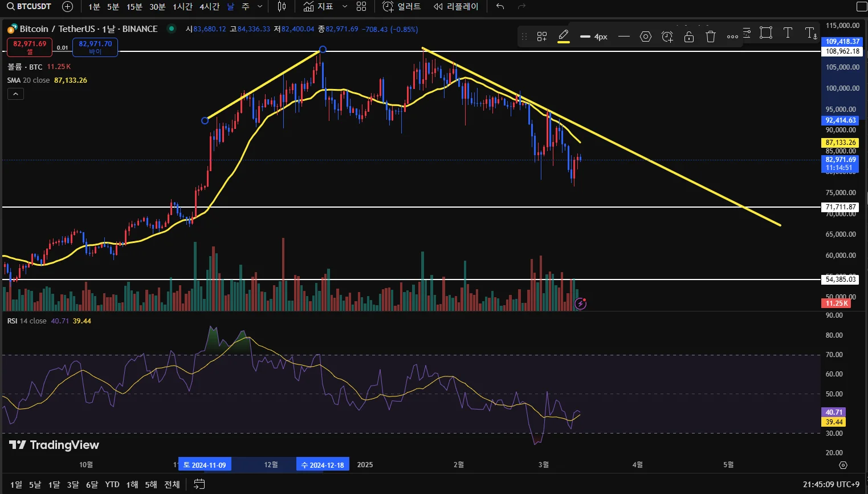Open the 지표 indicators menu

click(x=319, y=6)
